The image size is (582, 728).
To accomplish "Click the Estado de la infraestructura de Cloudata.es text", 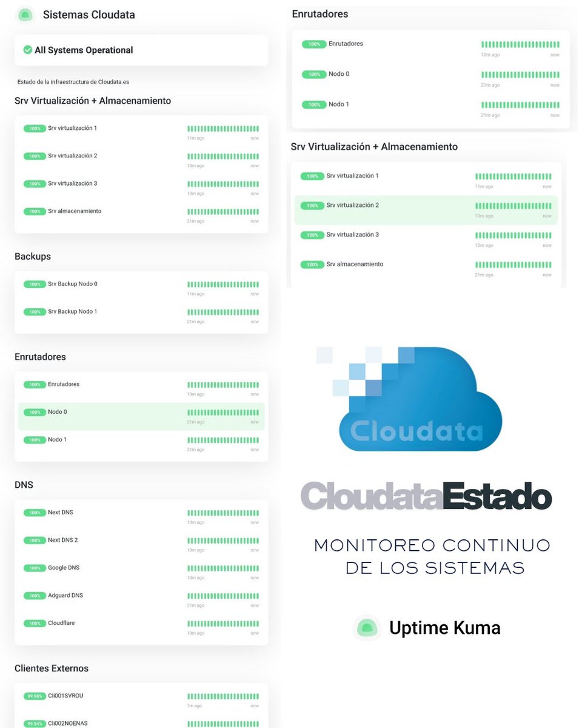I will click(73, 82).
